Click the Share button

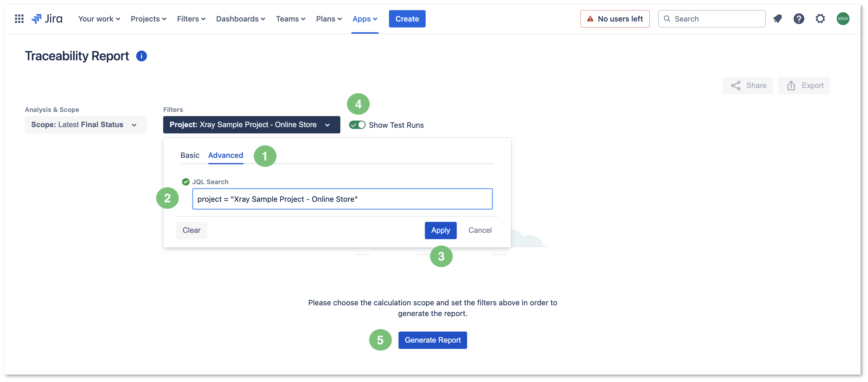click(748, 86)
